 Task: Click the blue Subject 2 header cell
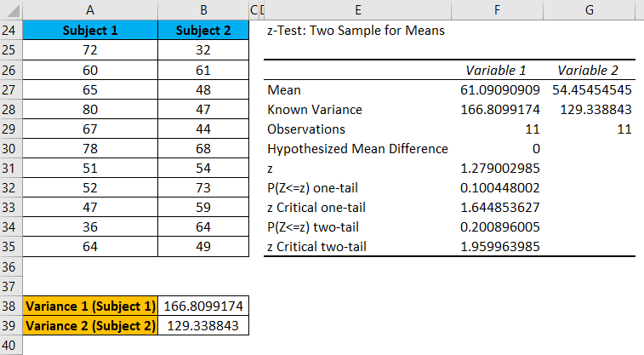(203, 31)
